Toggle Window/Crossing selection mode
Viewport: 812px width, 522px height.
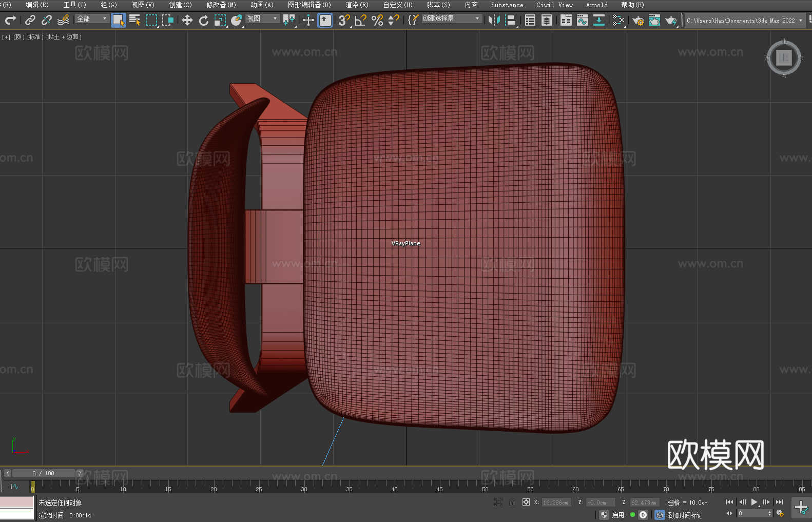click(168, 20)
